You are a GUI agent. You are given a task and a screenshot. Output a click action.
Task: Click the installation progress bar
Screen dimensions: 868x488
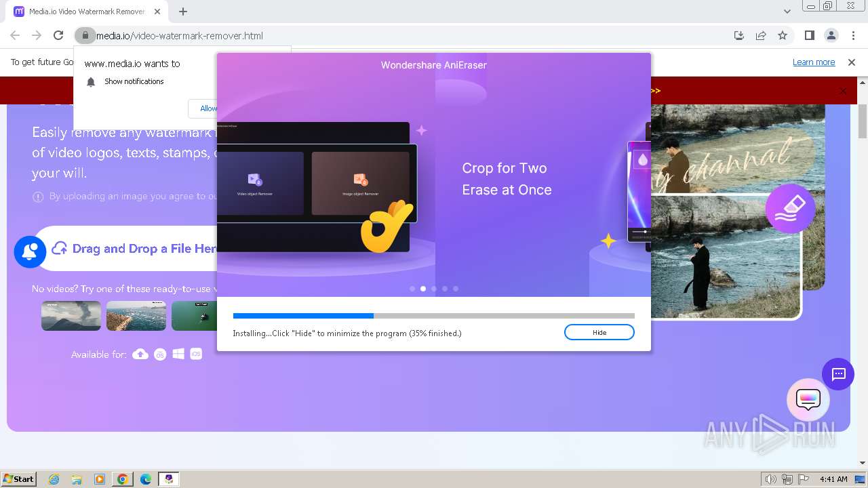434,316
